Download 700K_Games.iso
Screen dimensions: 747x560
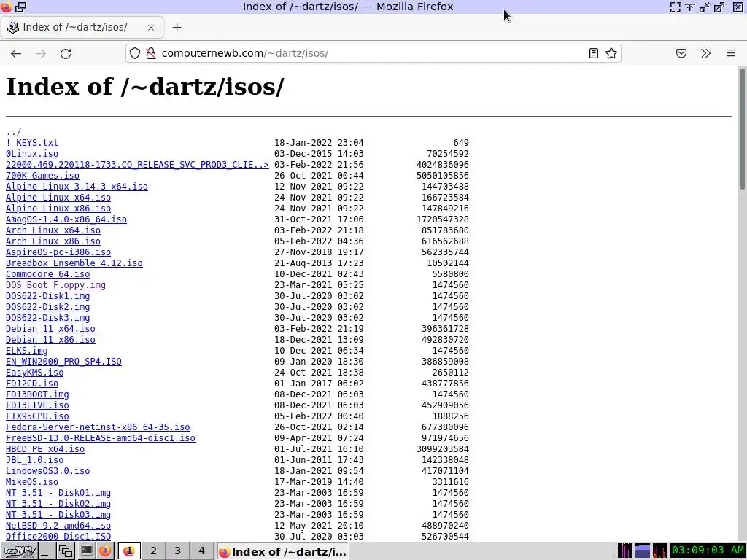point(42,176)
